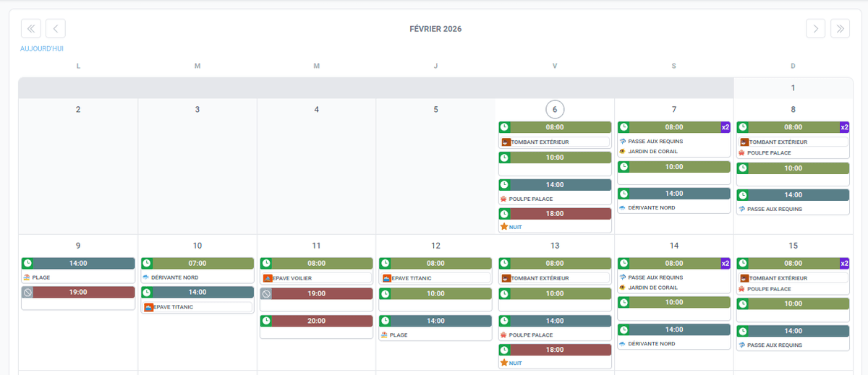The width and height of the screenshot is (868, 375).
Task: Click the x2 badge on February 8 08:00
Action: 844,127
